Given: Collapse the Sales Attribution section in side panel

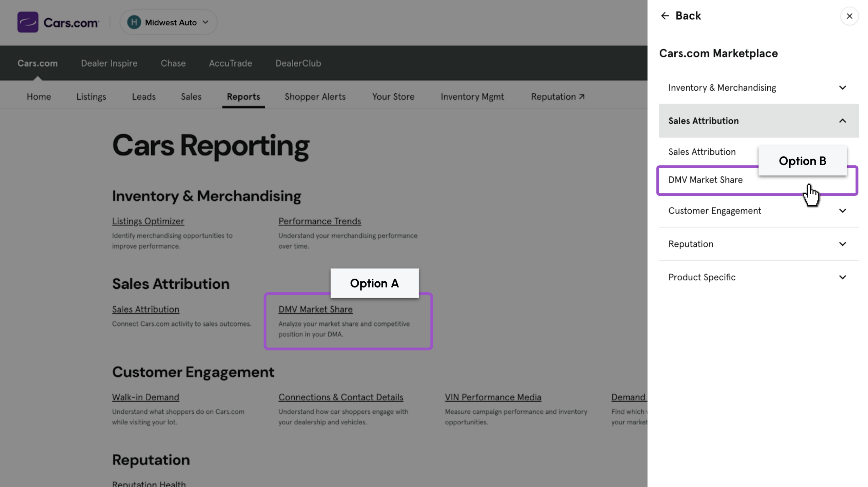Looking at the screenshot, I should [759, 121].
